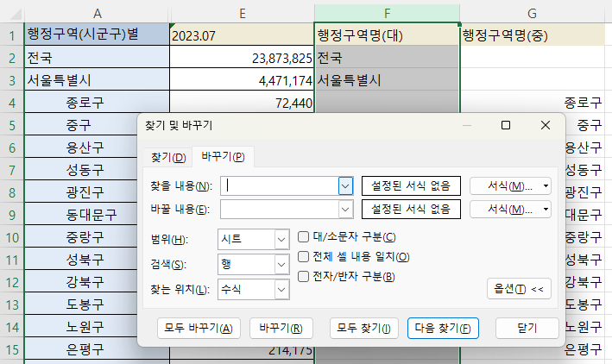Click cell 동대문구 in column A
The height and width of the screenshot is (364, 612).
81,215
